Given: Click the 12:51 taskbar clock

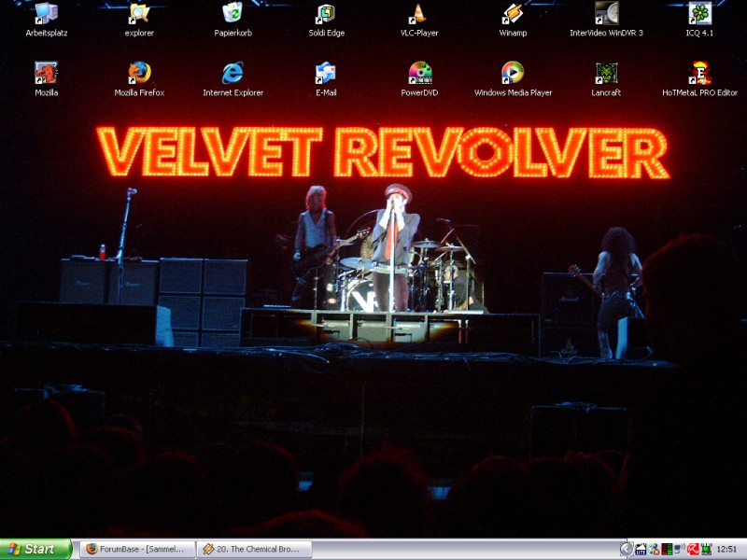Looking at the screenshot, I should click(726, 550).
